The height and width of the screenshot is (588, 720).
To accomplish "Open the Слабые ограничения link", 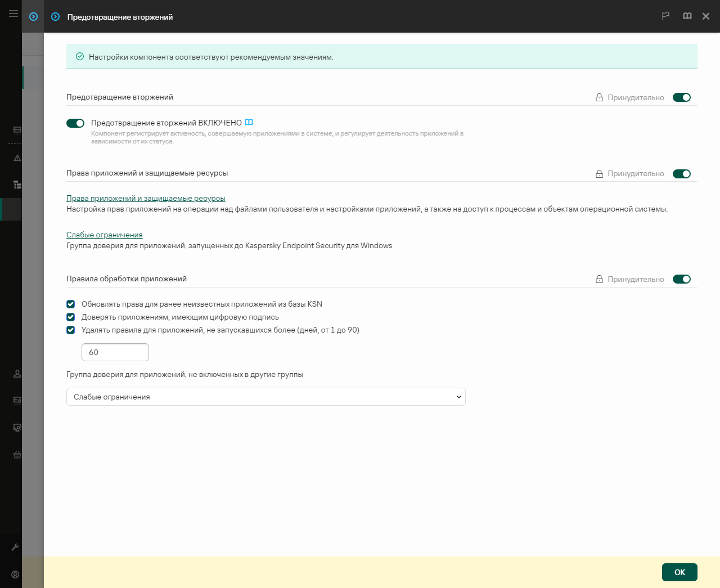I will click(105, 235).
